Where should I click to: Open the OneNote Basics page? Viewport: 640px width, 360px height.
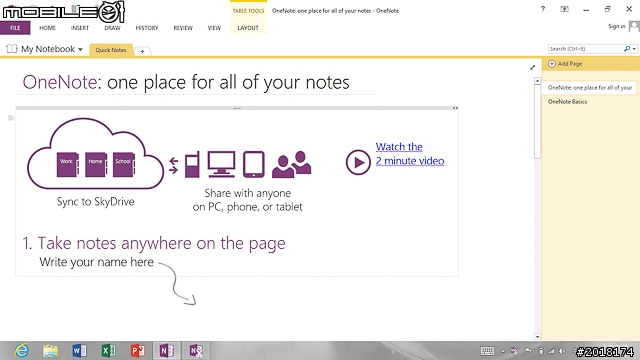tap(567, 102)
